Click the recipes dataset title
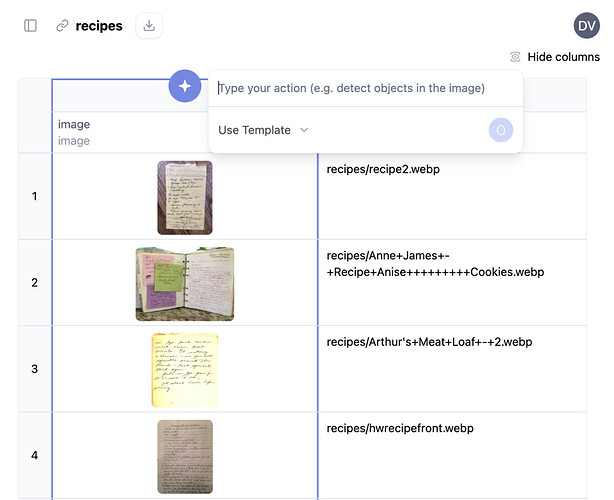The image size is (614, 500). (x=99, y=26)
